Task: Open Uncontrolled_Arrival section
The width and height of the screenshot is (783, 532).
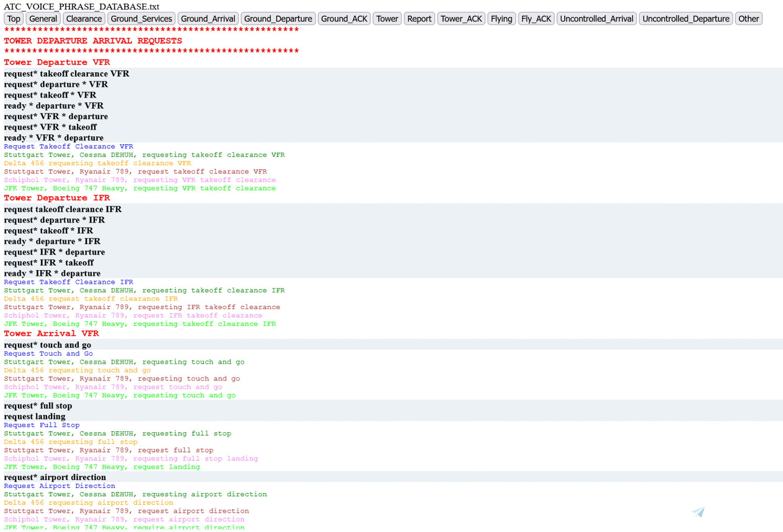Action: pyautogui.click(x=596, y=18)
